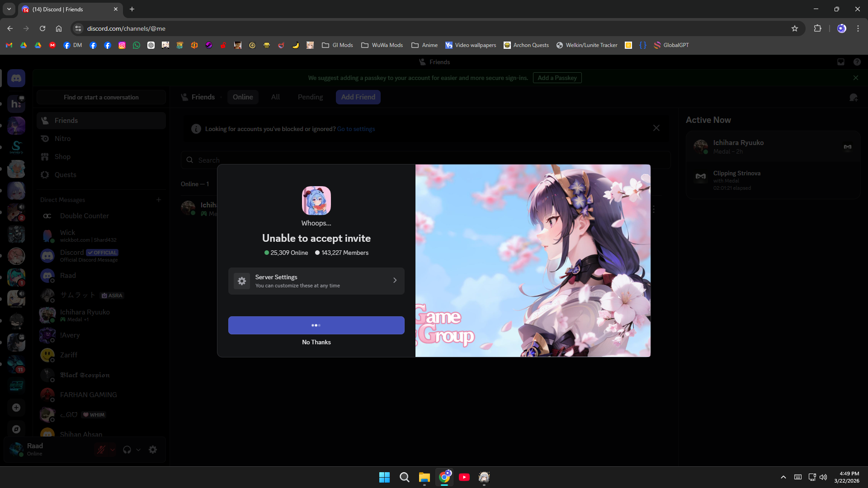Open server icon with badge 11
The image size is (868, 488).
[x=16, y=364]
